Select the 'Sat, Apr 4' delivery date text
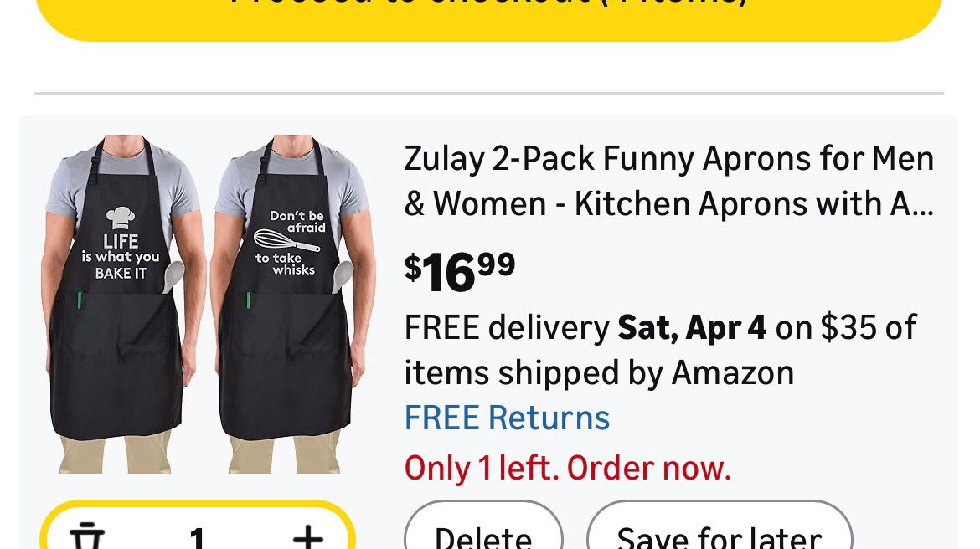 (x=692, y=327)
